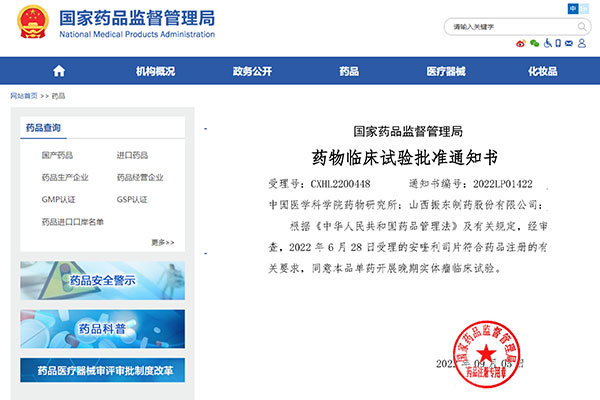The height and width of the screenshot is (400, 600).
Task: Click the 国产药品 link
Action: (57, 155)
